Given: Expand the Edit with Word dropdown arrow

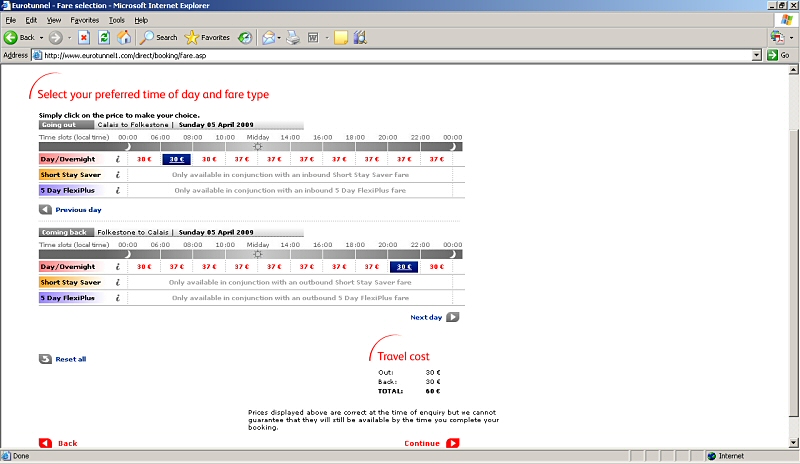Looking at the screenshot, I should (x=327, y=37).
